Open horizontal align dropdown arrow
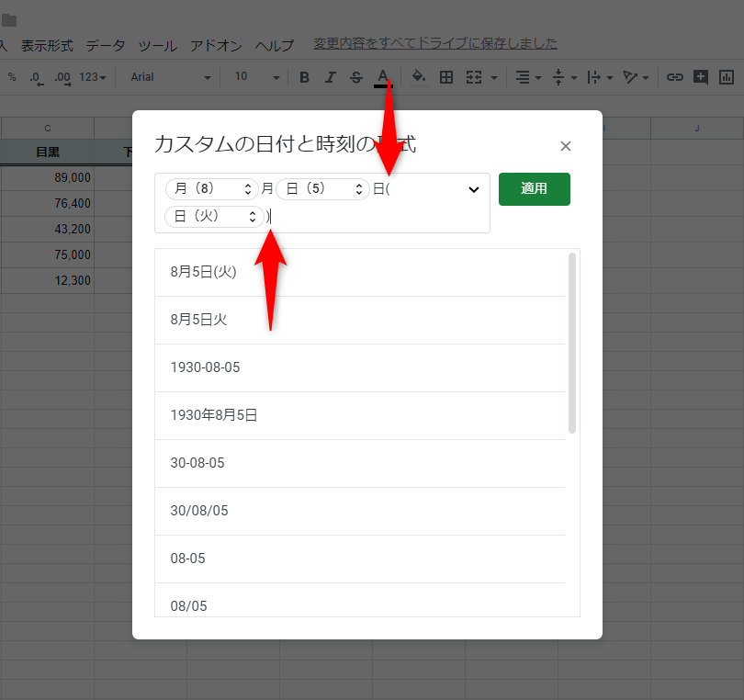Screen dimensions: 744x700 [538, 78]
